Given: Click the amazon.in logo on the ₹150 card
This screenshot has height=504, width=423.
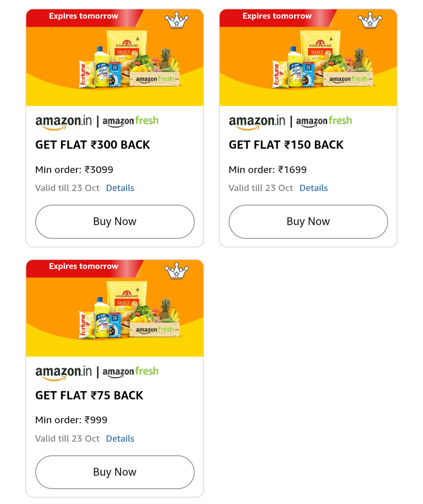Looking at the screenshot, I should [x=257, y=121].
